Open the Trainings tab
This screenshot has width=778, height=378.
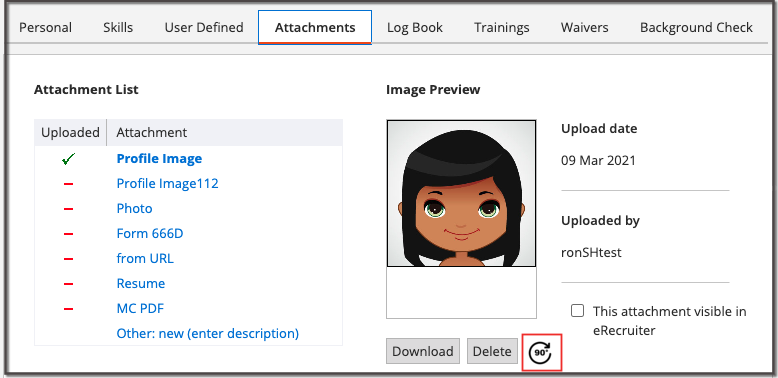(x=502, y=27)
